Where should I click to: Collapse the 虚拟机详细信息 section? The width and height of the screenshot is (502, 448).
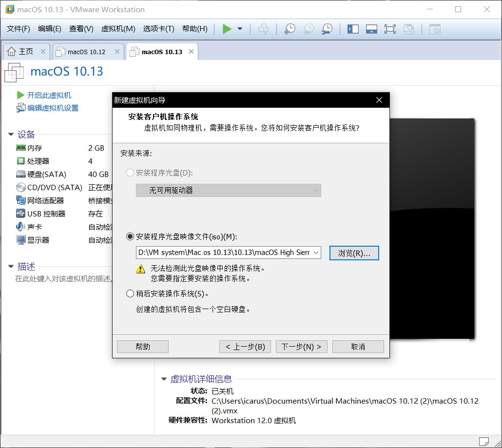tap(164, 379)
